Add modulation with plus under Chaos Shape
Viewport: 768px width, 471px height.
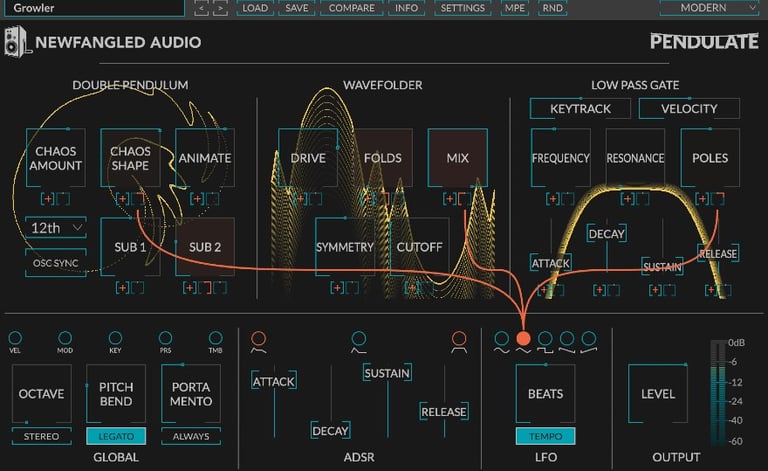click(x=122, y=199)
